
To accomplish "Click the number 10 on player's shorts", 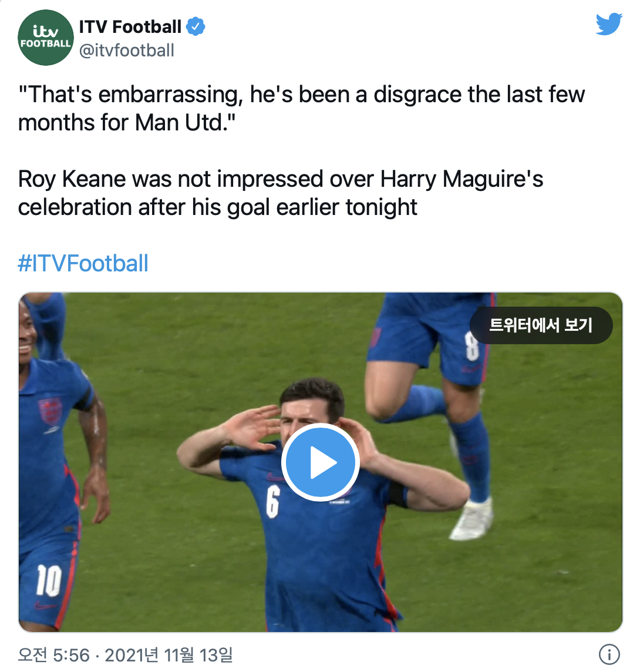I will tap(48, 580).
